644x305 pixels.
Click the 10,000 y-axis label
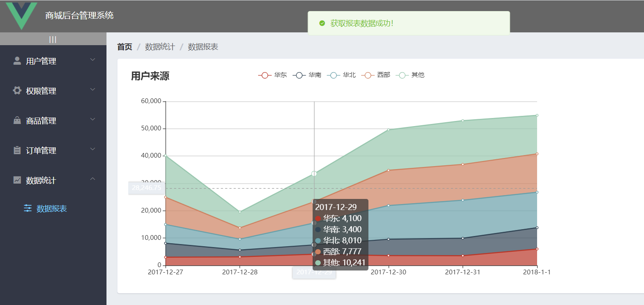(x=151, y=238)
